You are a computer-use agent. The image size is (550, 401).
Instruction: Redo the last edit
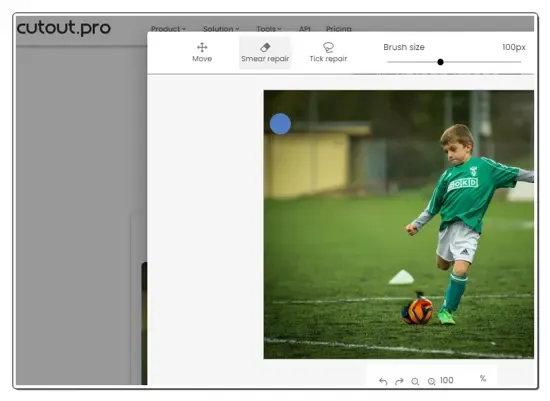[x=399, y=381]
